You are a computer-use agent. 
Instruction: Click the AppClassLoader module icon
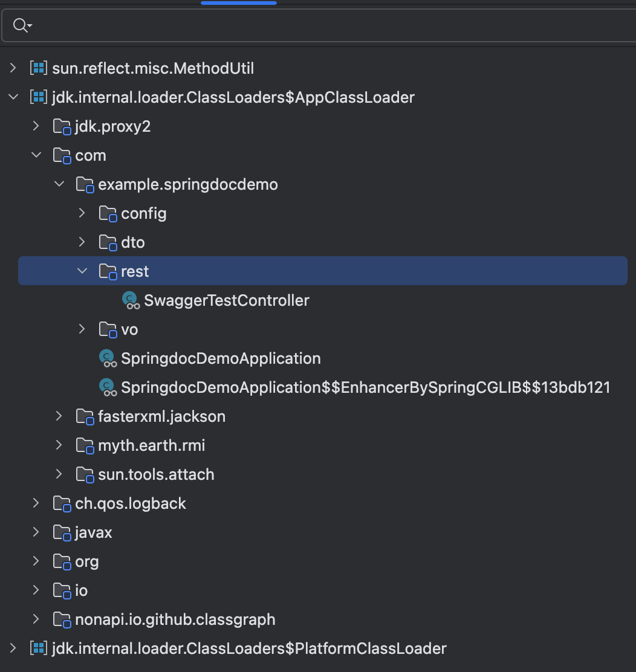[x=39, y=97]
